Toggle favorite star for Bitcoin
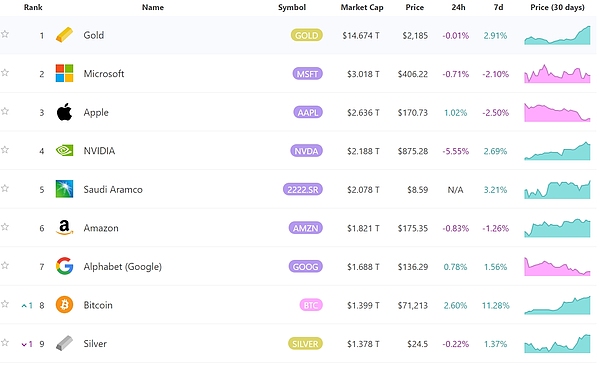 point(5,304)
